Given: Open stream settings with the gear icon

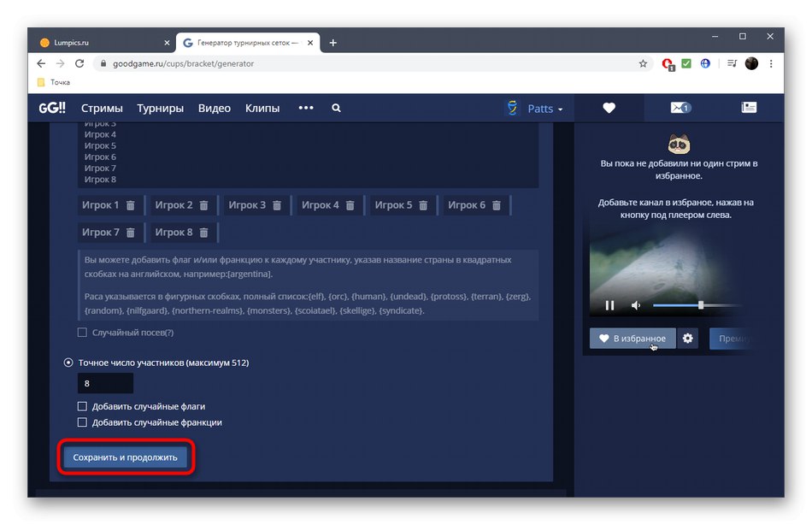Looking at the screenshot, I should (x=687, y=339).
